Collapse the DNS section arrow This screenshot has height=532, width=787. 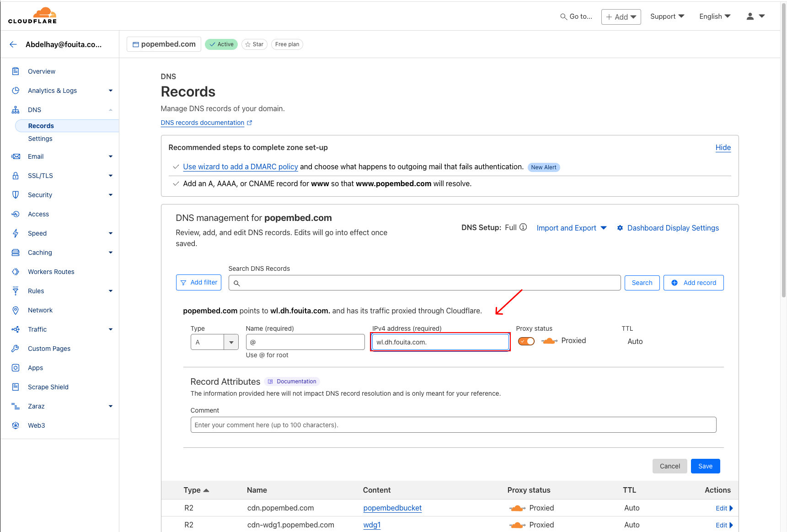click(111, 110)
